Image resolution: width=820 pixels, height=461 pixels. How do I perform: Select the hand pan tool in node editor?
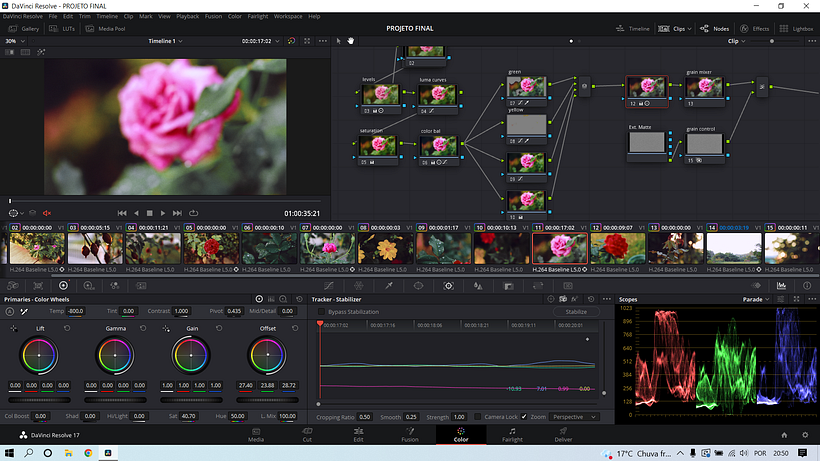point(350,41)
